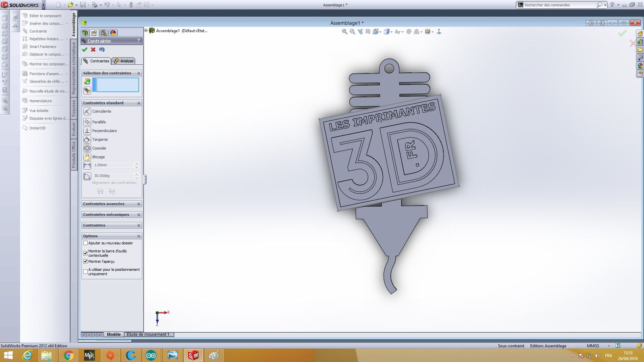Increase the 1.00mm distance stepper

coord(137,164)
